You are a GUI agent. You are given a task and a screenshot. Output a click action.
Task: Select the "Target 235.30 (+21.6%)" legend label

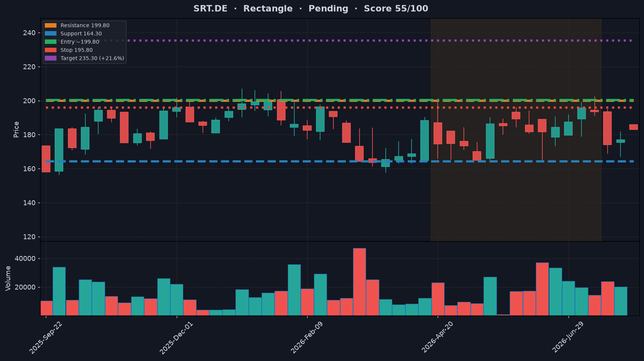(x=93, y=58)
